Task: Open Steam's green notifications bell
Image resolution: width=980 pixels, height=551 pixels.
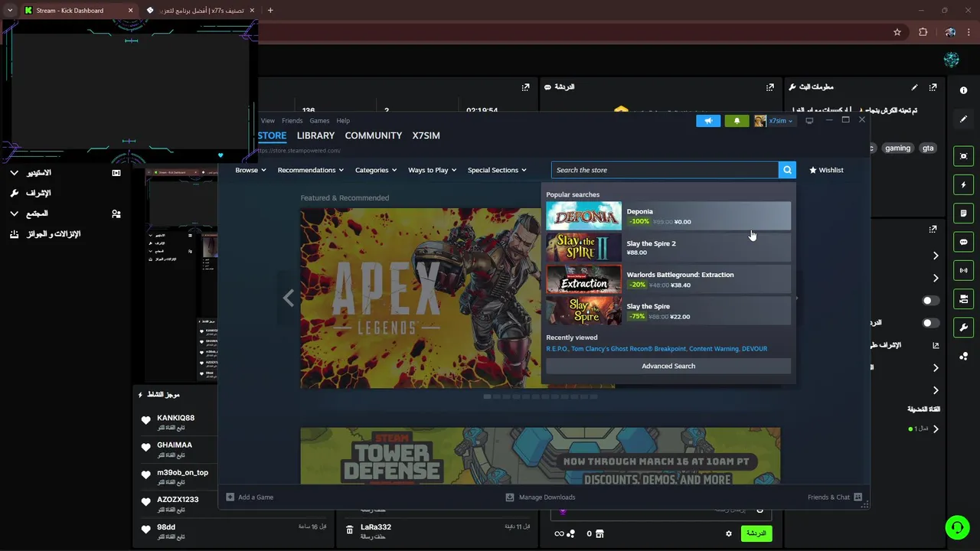Action: [737, 121]
